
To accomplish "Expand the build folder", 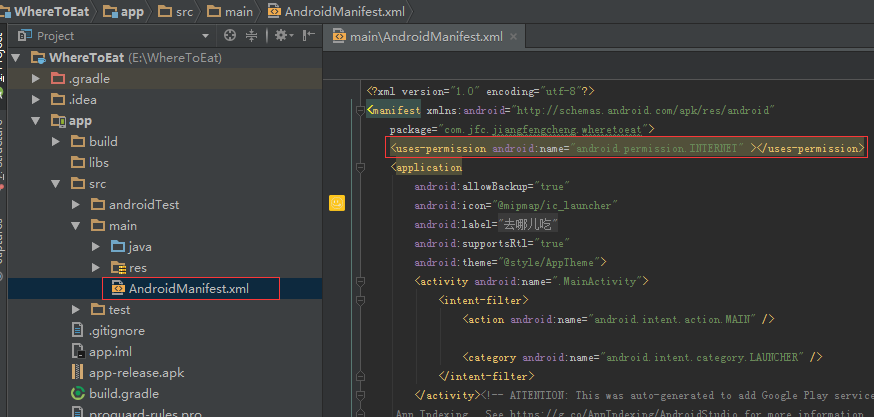I will coord(56,142).
